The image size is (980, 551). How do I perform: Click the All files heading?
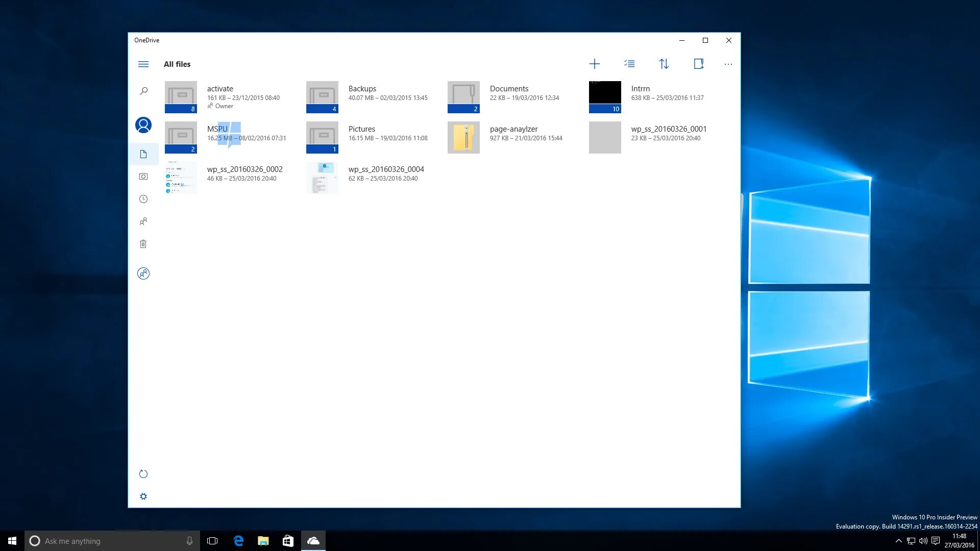(x=177, y=64)
